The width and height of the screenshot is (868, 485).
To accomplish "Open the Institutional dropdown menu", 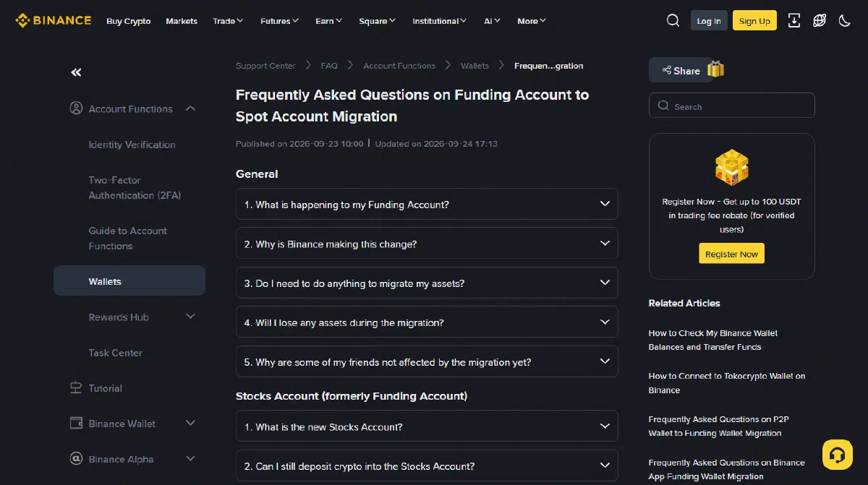I will click(x=440, y=21).
